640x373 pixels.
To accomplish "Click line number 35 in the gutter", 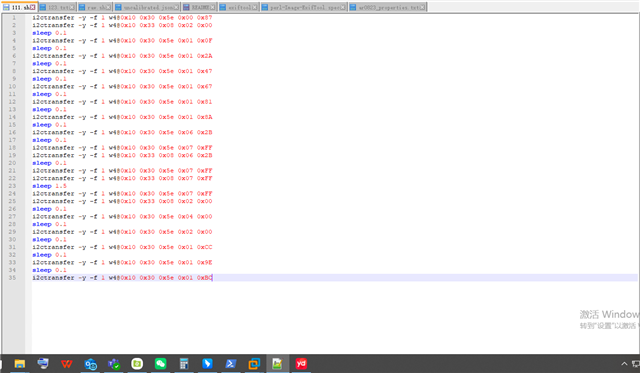I will point(12,278).
